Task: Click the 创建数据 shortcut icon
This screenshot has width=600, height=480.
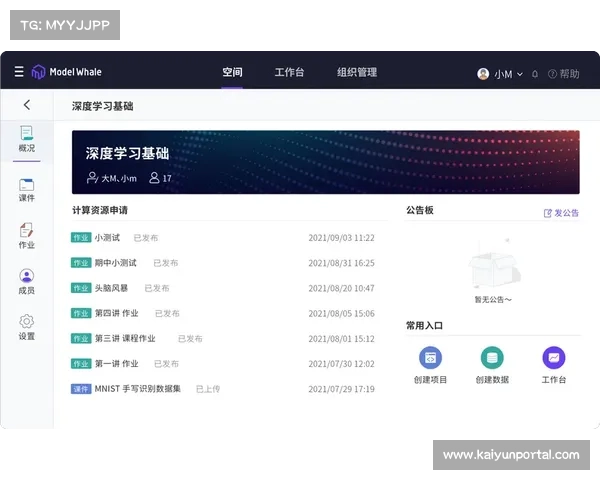Action: tap(492, 358)
